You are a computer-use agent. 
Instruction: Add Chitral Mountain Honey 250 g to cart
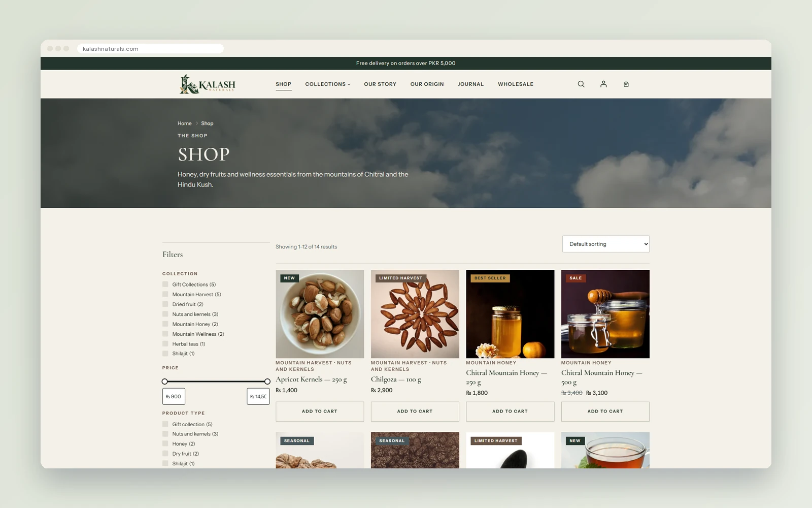(510, 411)
